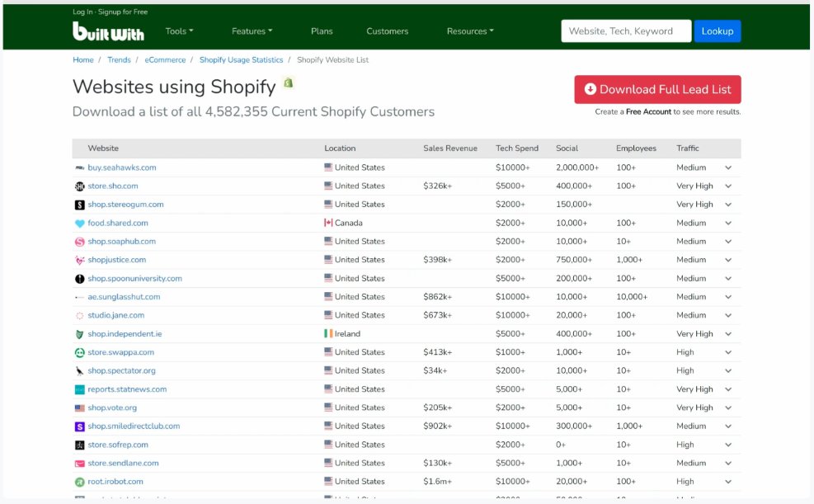814x504 pixels.
Task: Click Signup for Free link
Action: click(123, 12)
